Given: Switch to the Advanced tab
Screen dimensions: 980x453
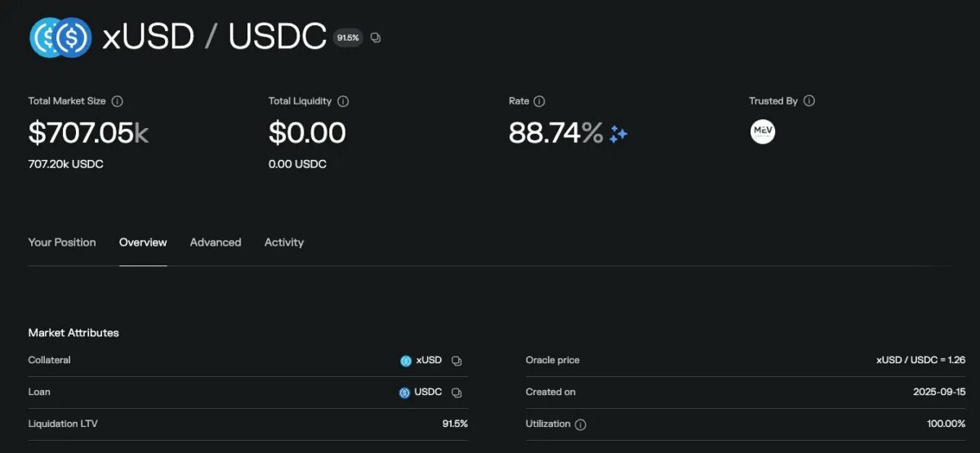Looking at the screenshot, I should pos(216,242).
